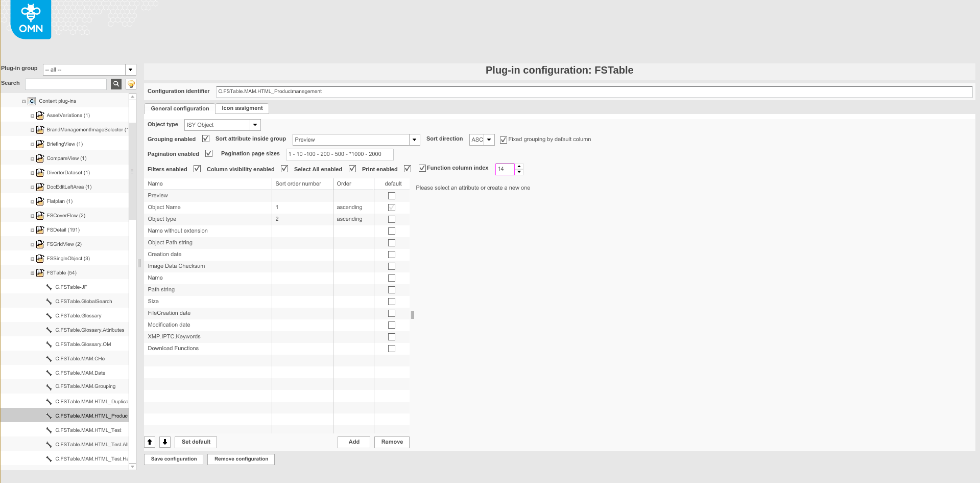
Task: Click the lightbulb icon beside search
Action: [x=131, y=84]
